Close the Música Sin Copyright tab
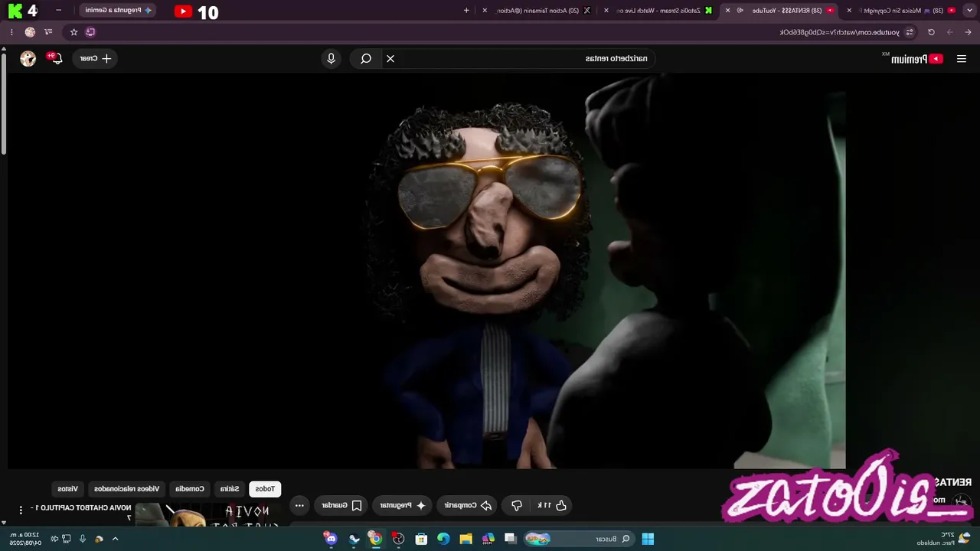This screenshot has width=980, height=551. pos(848,11)
